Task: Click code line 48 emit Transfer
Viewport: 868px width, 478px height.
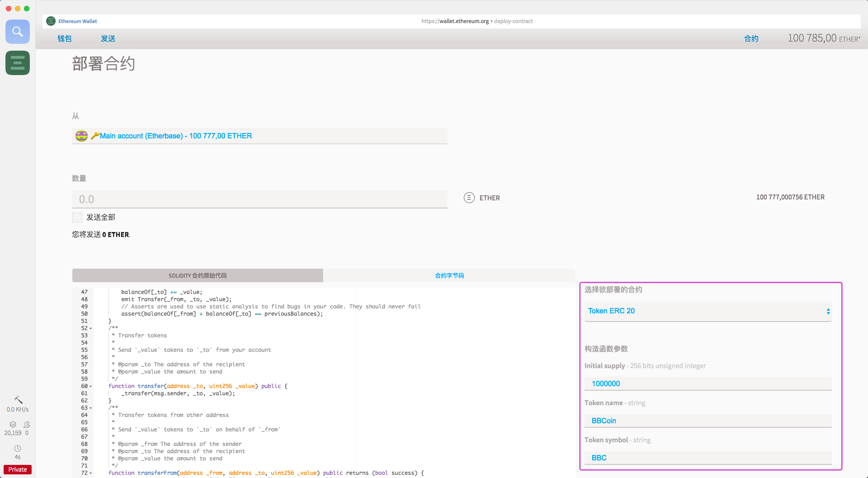Action: [176, 299]
